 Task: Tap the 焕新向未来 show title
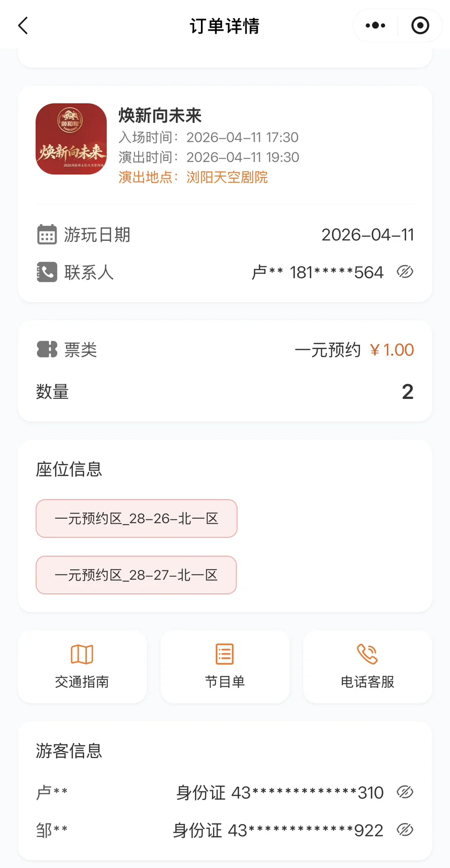click(160, 115)
